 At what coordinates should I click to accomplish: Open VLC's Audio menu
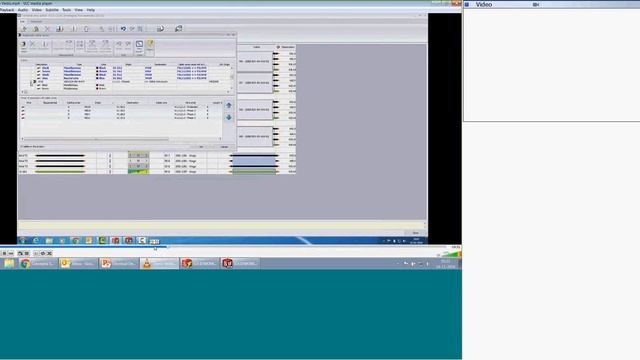point(23,10)
